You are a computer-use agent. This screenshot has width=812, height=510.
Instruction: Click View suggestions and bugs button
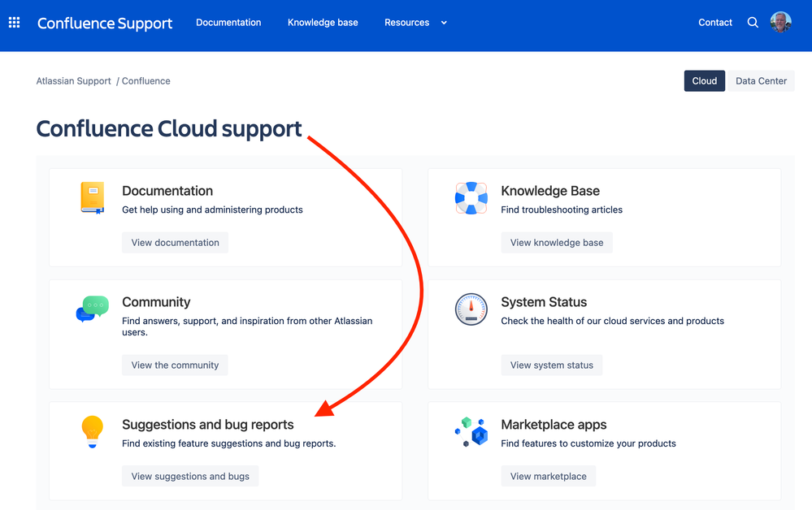[x=190, y=477]
